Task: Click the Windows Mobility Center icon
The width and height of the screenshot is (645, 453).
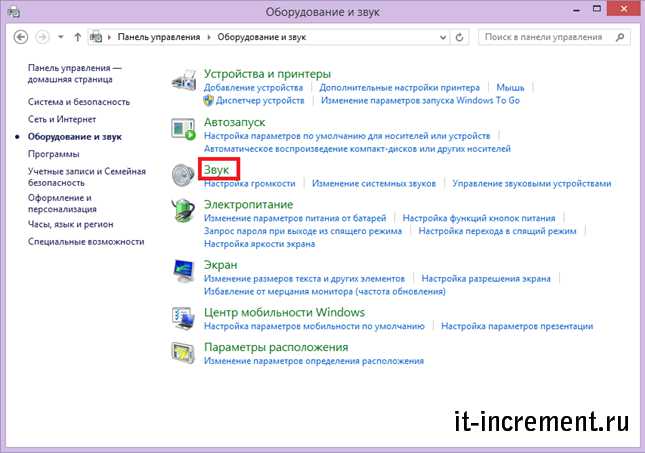Action: coord(183,318)
